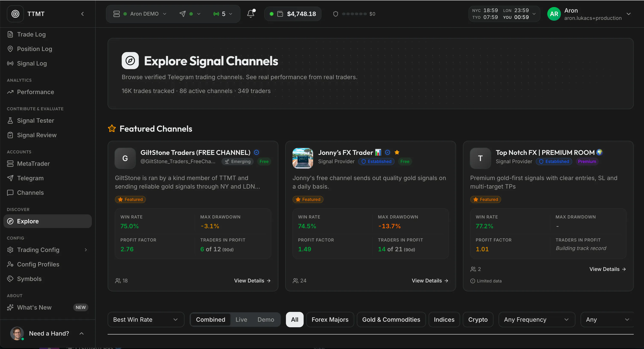Click the Featured Channels star icon
The height and width of the screenshot is (349, 644).
click(x=112, y=128)
